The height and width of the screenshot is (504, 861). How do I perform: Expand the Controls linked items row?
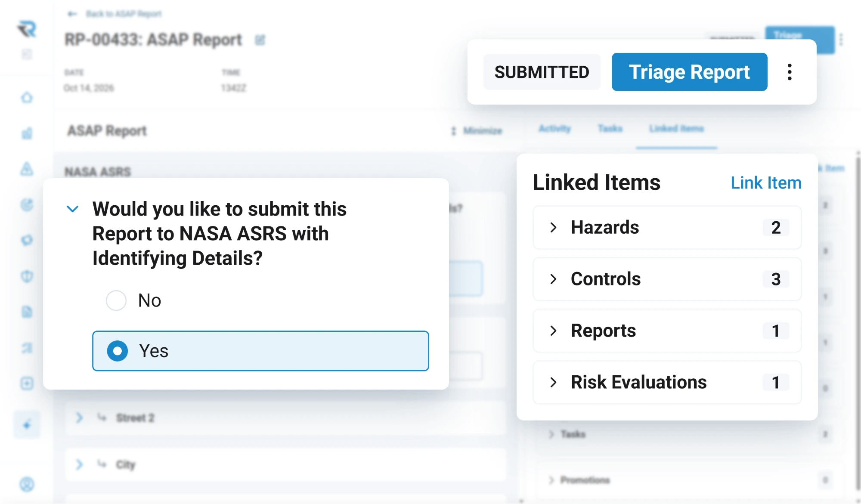click(x=667, y=279)
